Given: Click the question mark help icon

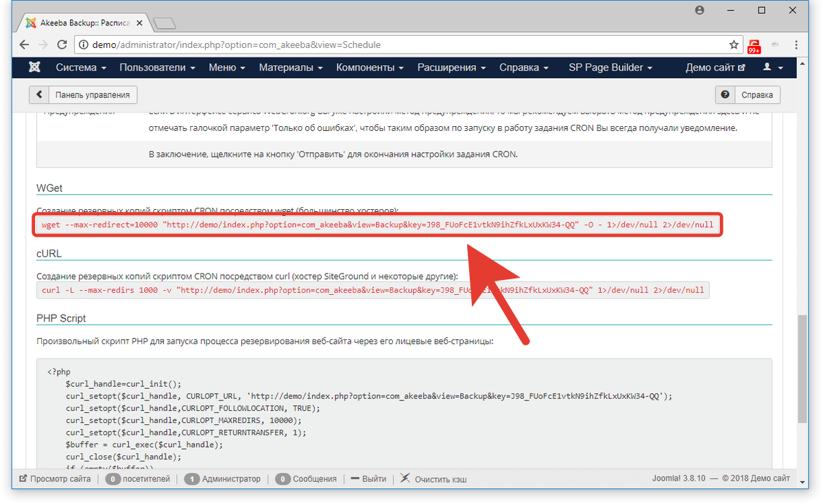Looking at the screenshot, I should 724,95.
